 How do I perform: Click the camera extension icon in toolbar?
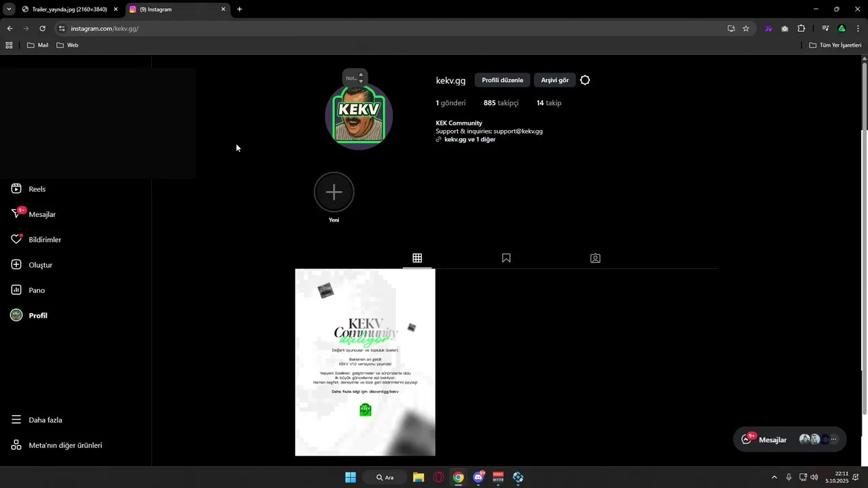pos(785,28)
